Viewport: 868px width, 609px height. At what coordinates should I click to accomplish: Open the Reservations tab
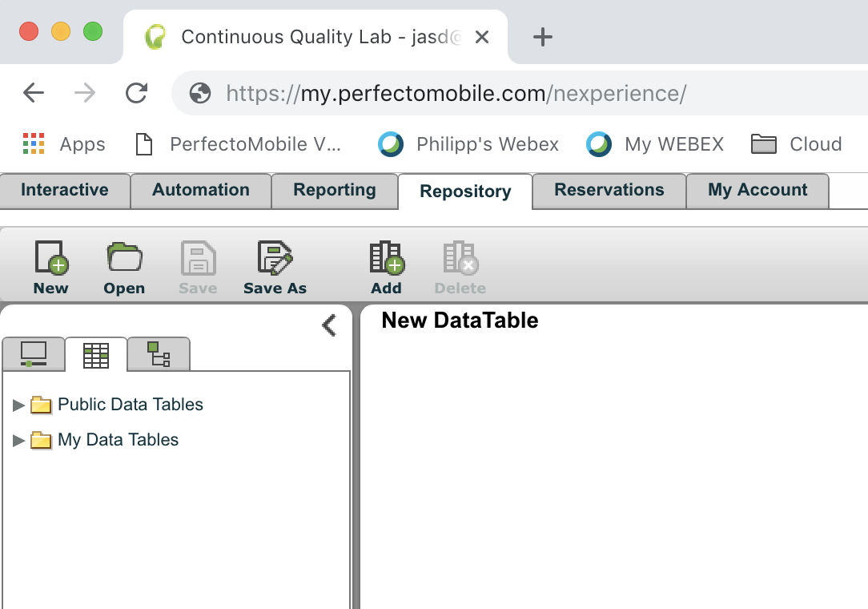click(609, 191)
